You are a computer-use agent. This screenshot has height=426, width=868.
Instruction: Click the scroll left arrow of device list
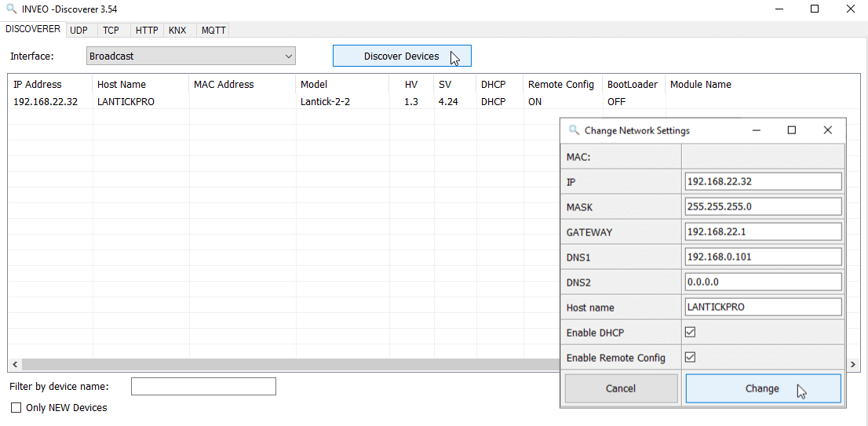tap(14, 366)
